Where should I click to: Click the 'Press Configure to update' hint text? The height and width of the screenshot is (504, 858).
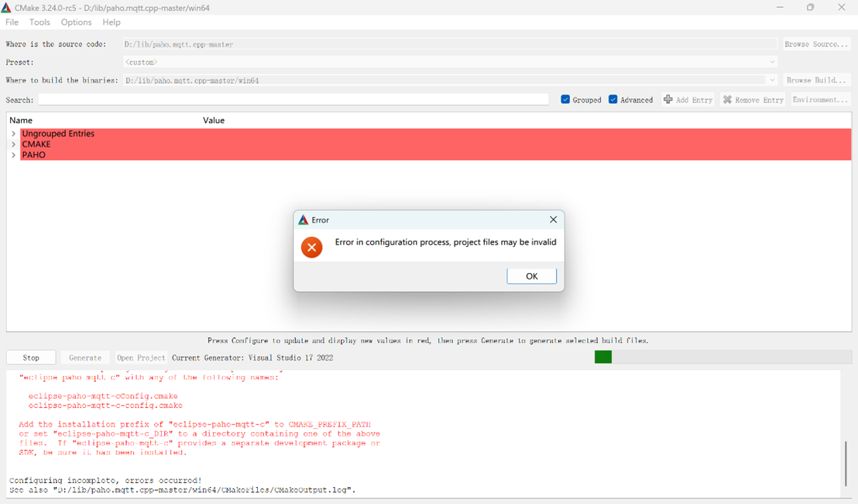pos(428,341)
